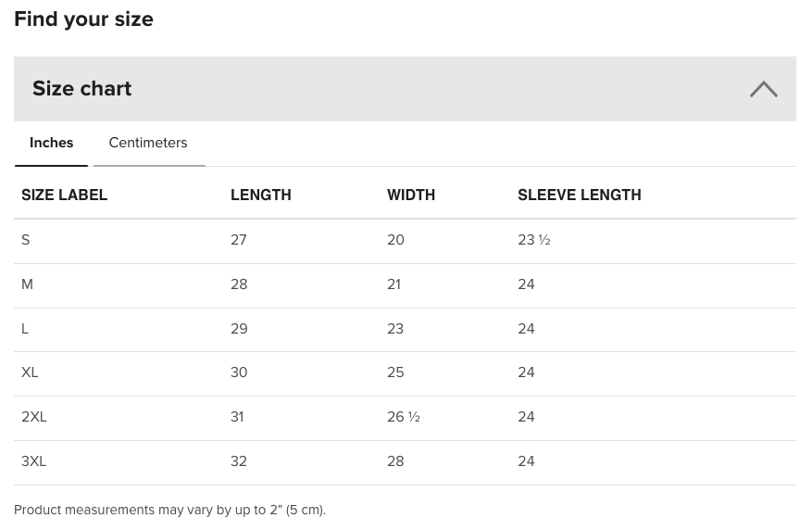
Task: Click the 26 ½ width value
Action: pos(404,417)
